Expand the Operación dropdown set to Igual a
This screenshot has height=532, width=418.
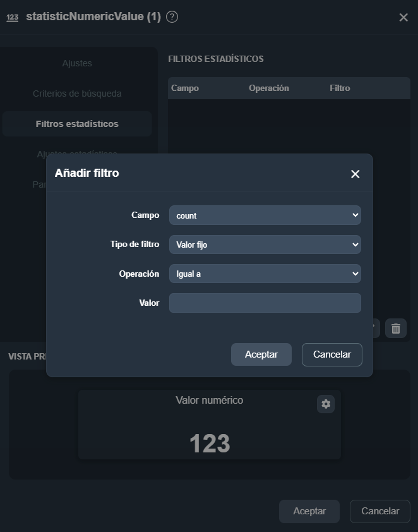point(265,274)
